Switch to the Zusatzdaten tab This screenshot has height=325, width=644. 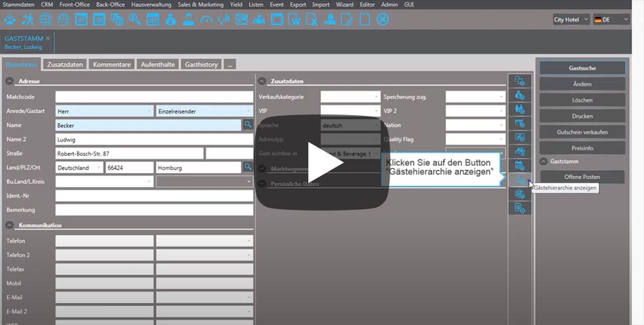point(65,64)
